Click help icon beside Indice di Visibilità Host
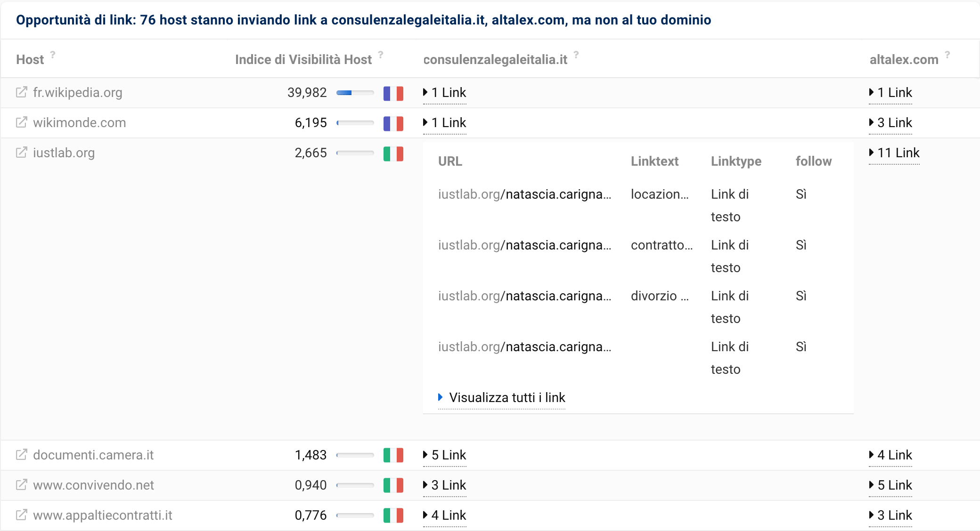The height and width of the screenshot is (531, 980). click(381, 55)
